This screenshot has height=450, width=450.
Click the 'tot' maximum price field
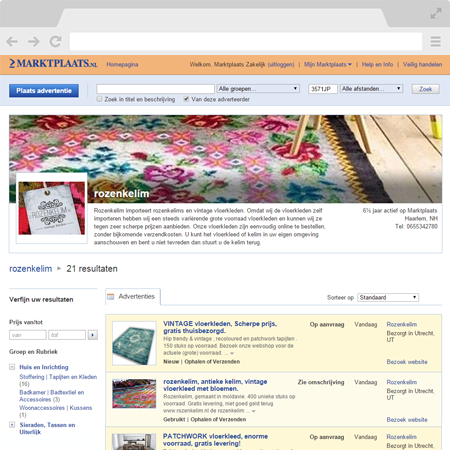67,335
